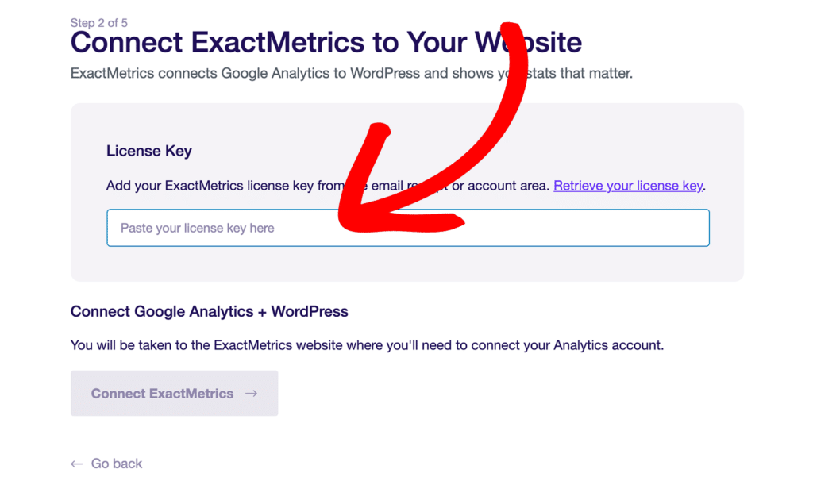The height and width of the screenshot is (504, 813).
Task: Click the arrow icon inside Connect ExactMetrics button
Action: [252, 393]
